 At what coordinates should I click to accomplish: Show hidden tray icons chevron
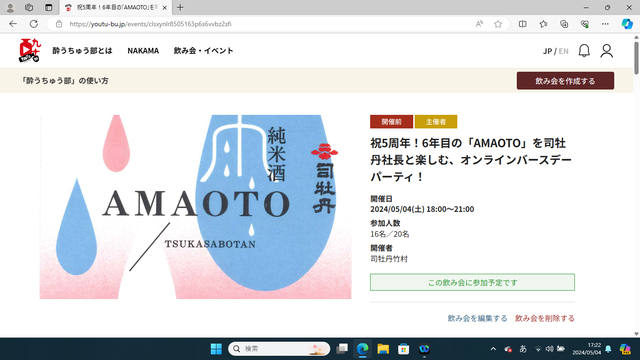493,349
